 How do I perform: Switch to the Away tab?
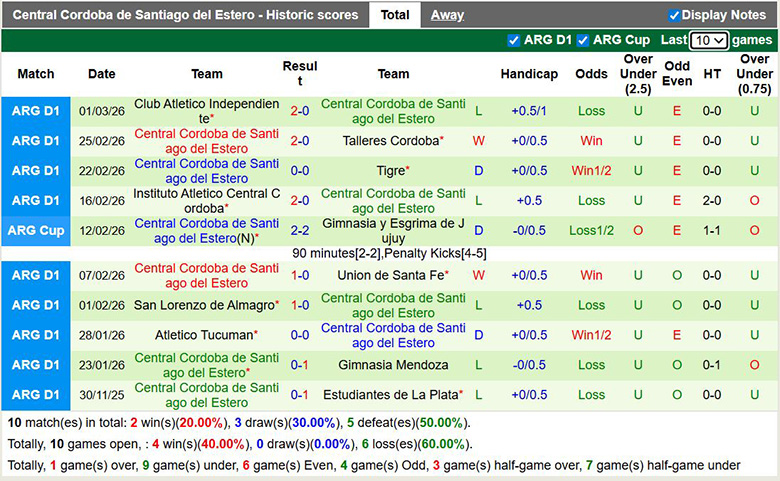[x=447, y=15]
